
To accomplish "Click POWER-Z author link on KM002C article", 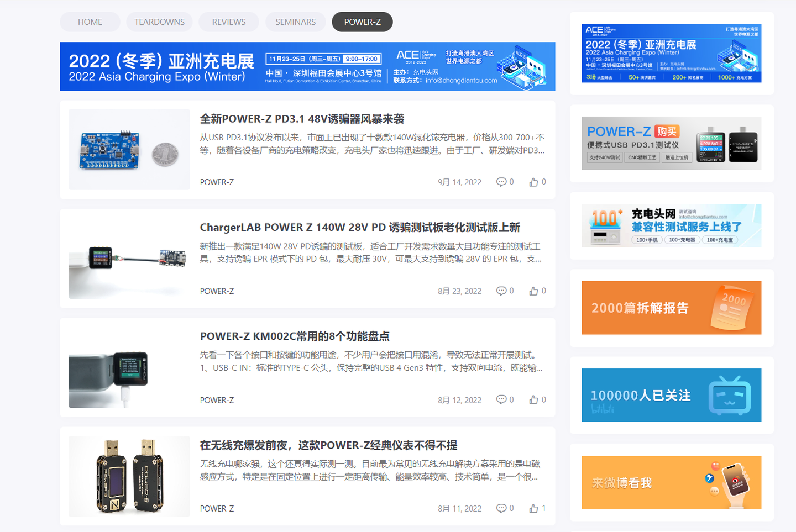I will pos(217,400).
